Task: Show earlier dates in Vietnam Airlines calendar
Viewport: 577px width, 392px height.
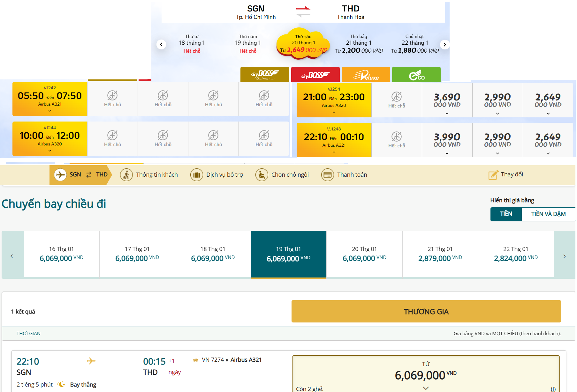Action: (x=12, y=256)
